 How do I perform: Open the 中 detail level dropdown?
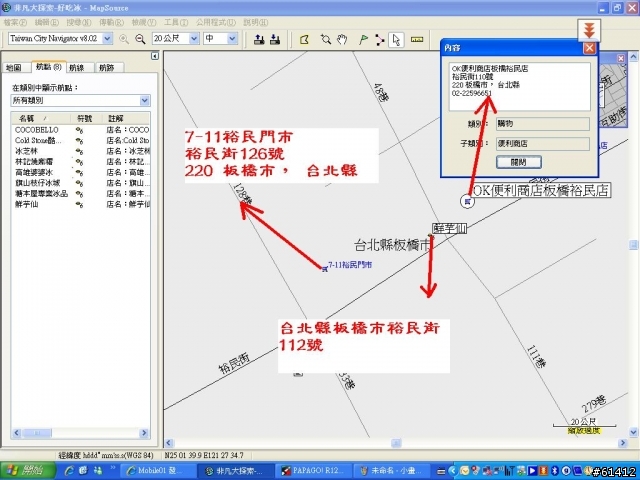[x=232, y=38]
